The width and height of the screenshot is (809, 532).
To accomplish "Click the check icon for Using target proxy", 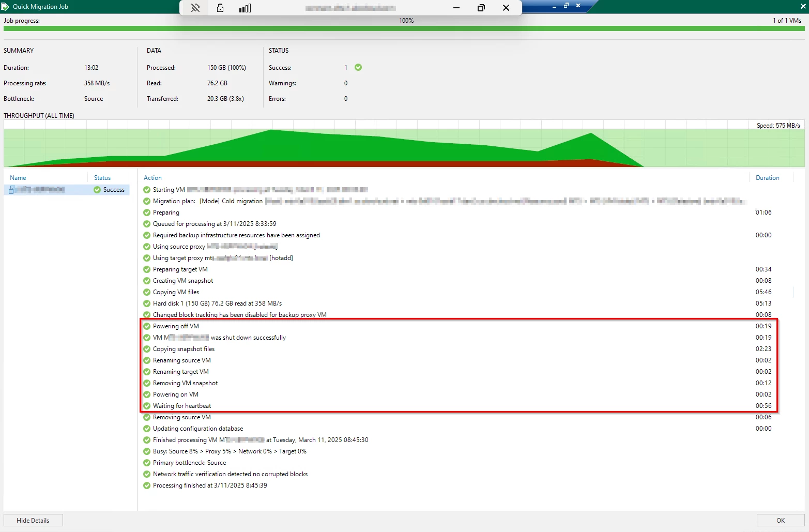I will (x=147, y=258).
